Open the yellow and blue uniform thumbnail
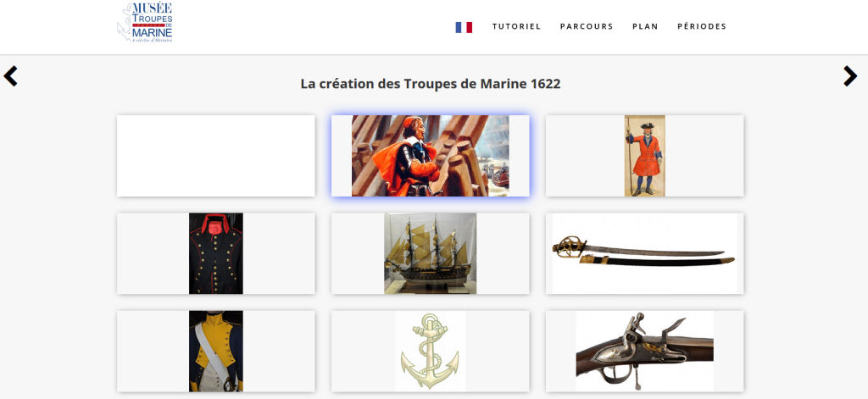This screenshot has height=399, width=868. (x=216, y=351)
